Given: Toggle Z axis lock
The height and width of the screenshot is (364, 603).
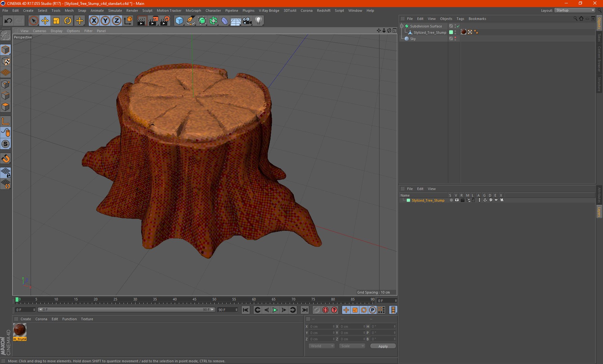Looking at the screenshot, I should [117, 21].
